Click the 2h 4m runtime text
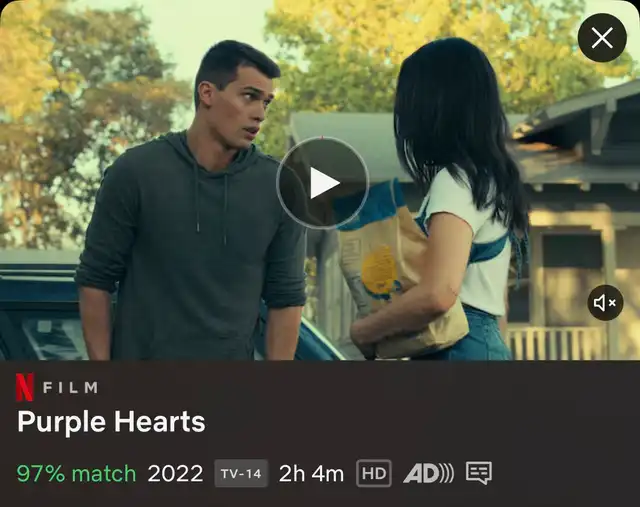Screen dimensions: 640x507 (x=311, y=474)
